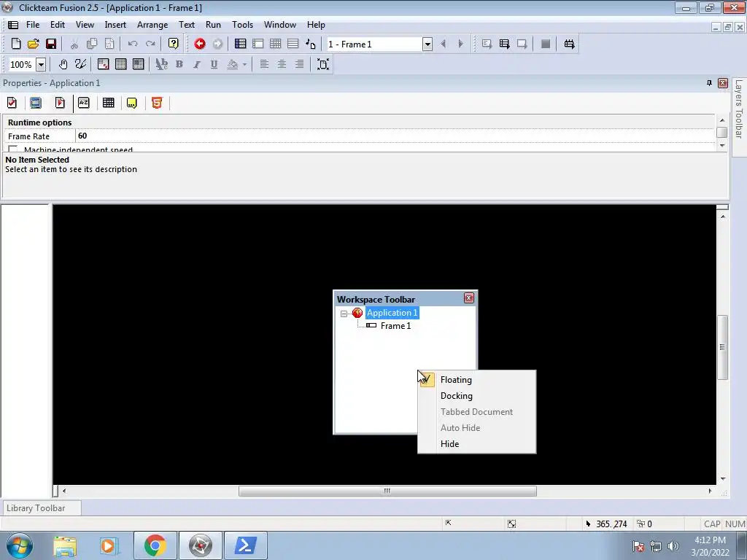Open the Arrange menu
747x560 pixels.
click(152, 25)
